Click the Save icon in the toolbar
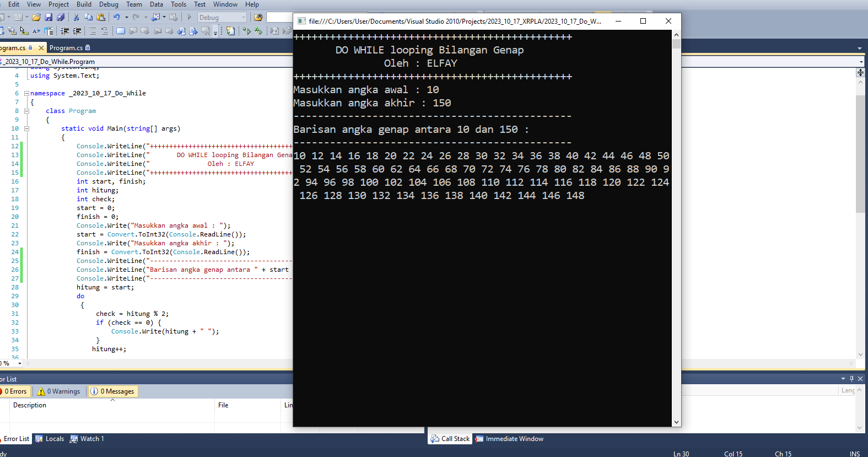 point(48,18)
